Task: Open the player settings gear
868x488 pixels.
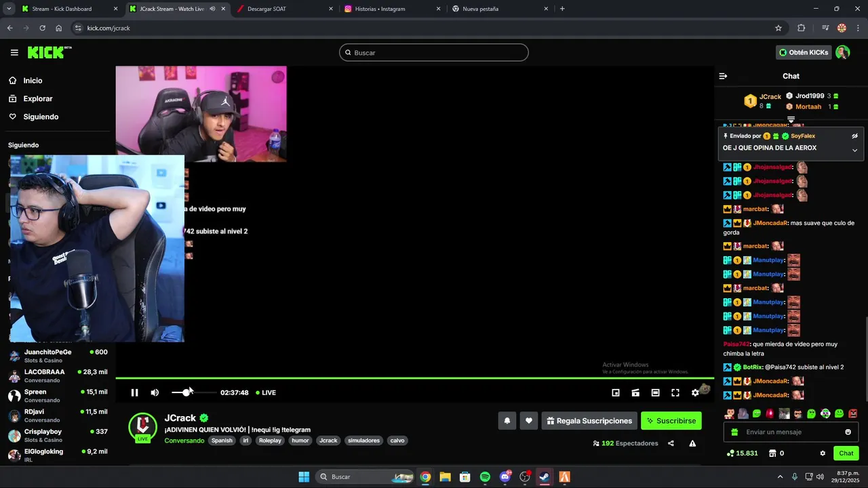Action: (x=695, y=392)
